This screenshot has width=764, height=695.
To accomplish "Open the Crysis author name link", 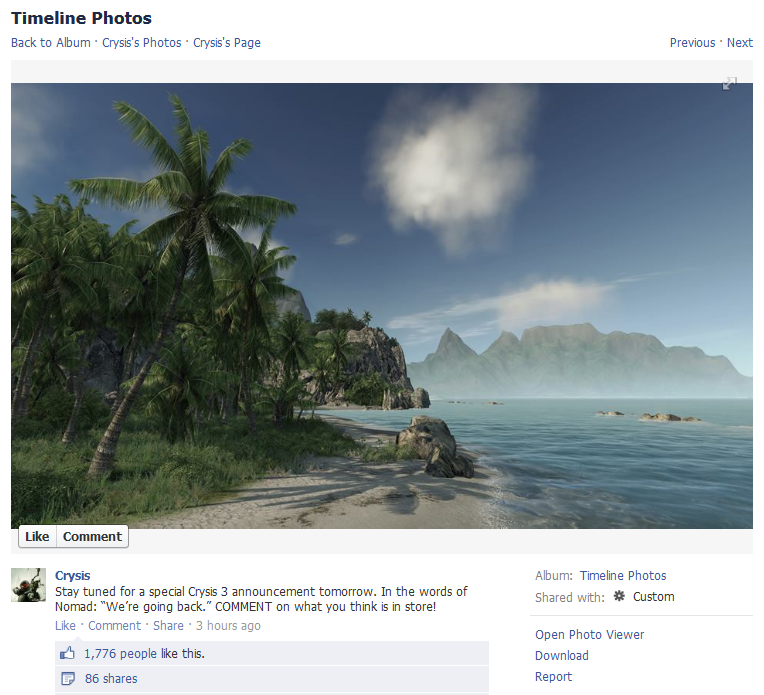I will pyautogui.click(x=73, y=576).
